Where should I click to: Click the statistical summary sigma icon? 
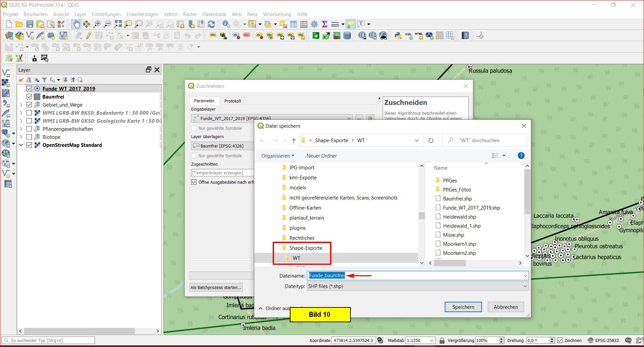pyautogui.click(x=324, y=24)
